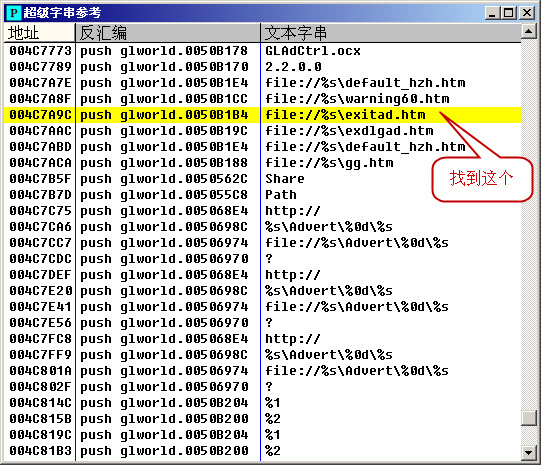
Task: Sort by the 文本字串 column header
Action: [391, 33]
